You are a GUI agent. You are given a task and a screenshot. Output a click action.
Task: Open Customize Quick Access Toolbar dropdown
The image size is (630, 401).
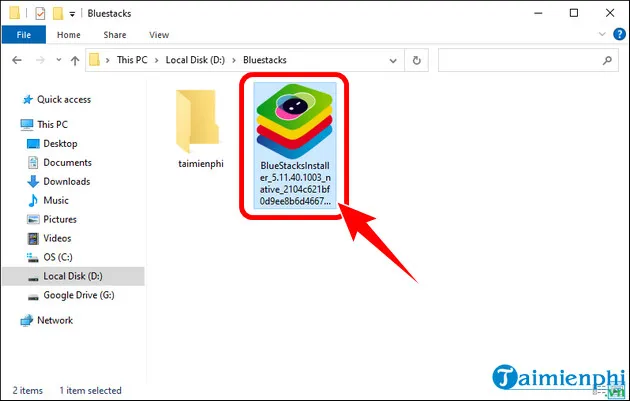pyautogui.click(x=72, y=14)
